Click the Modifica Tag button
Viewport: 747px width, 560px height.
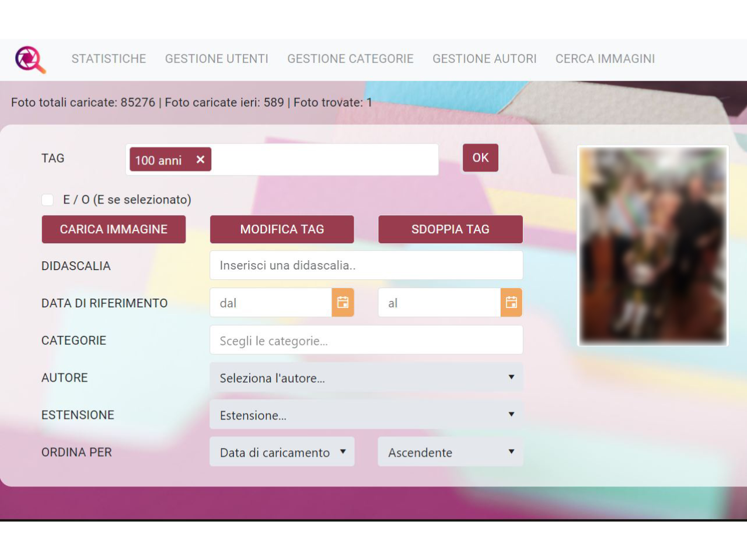282,229
